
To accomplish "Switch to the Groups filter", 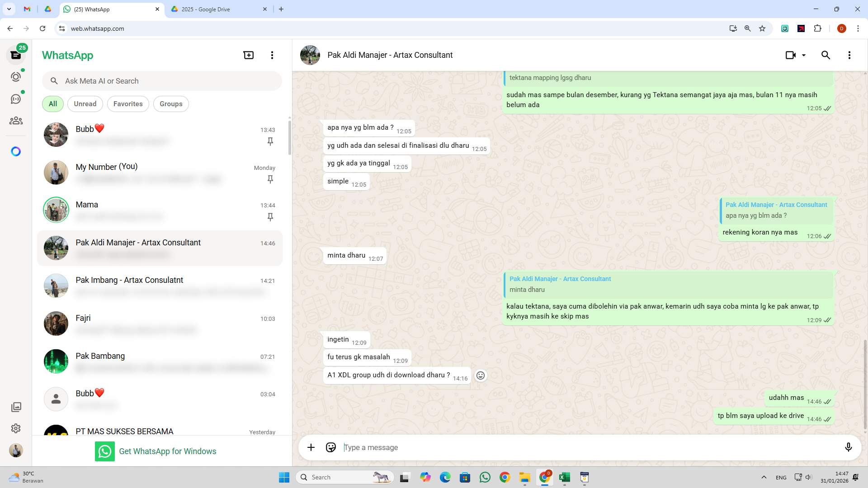I will (171, 103).
